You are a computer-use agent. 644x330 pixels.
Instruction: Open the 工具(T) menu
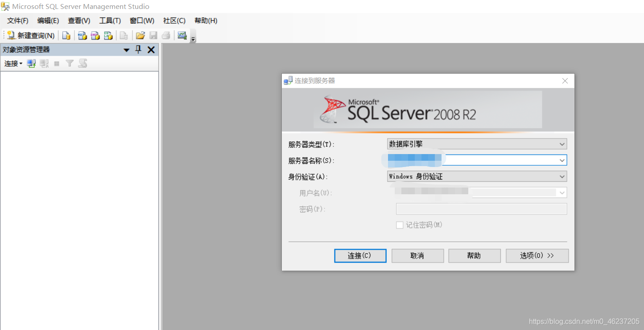110,21
